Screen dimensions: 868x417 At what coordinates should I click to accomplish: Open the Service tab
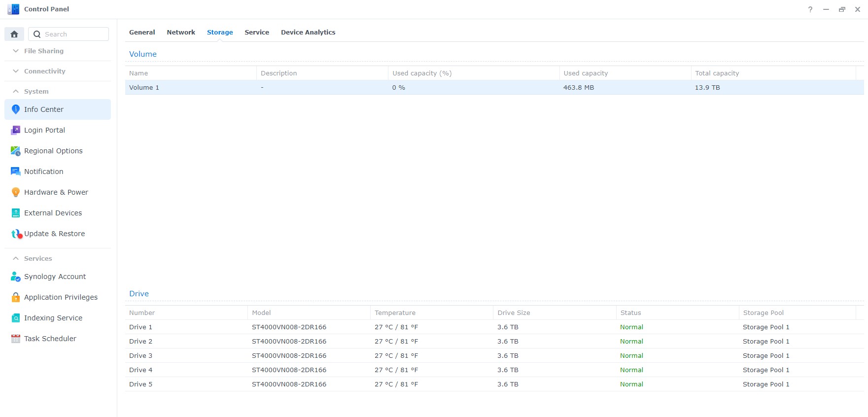[x=257, y=32]
